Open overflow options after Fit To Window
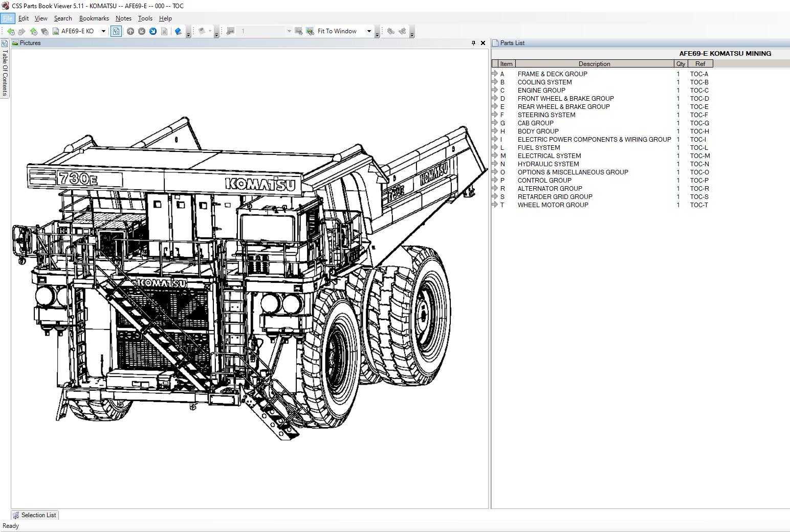This screenshot has width=790, height=532. pyautogui.click(x=377, y=33)
